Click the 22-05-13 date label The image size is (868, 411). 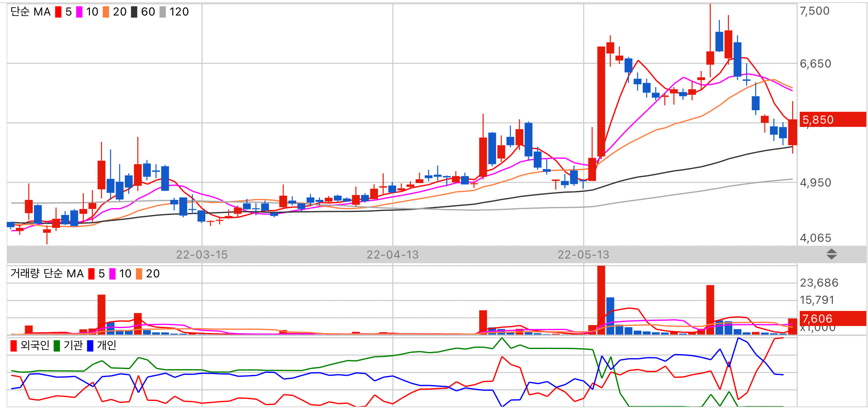584,255
